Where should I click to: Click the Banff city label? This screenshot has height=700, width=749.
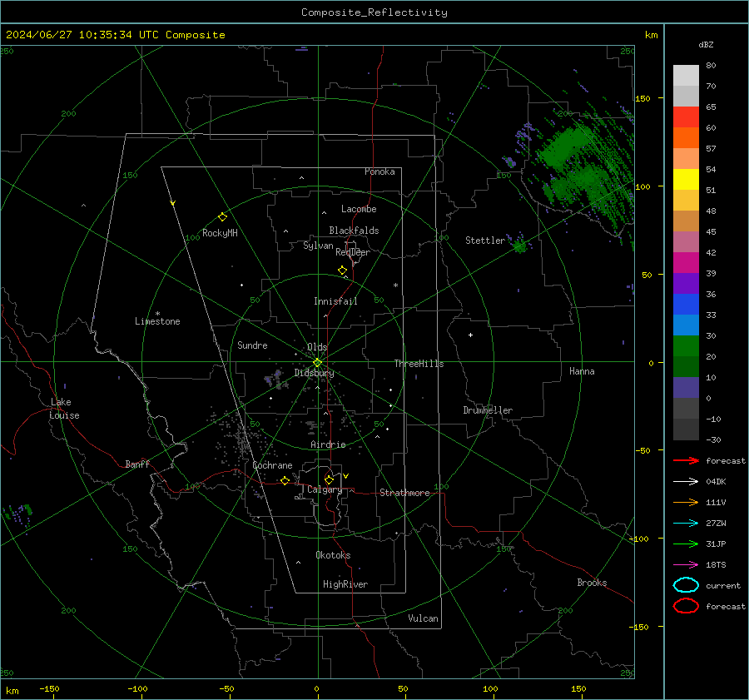(x=137, y=464)
